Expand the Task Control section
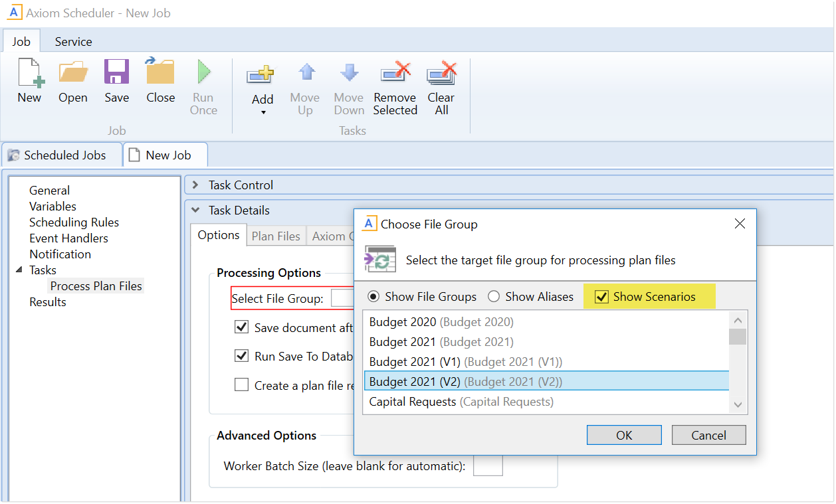Screen dimensions: 836x504 point(195,185)
